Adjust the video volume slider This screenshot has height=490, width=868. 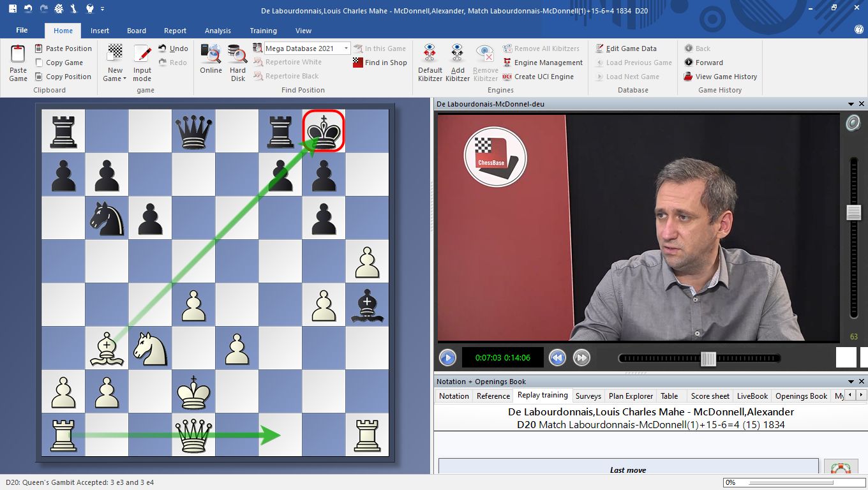point(853,212)
